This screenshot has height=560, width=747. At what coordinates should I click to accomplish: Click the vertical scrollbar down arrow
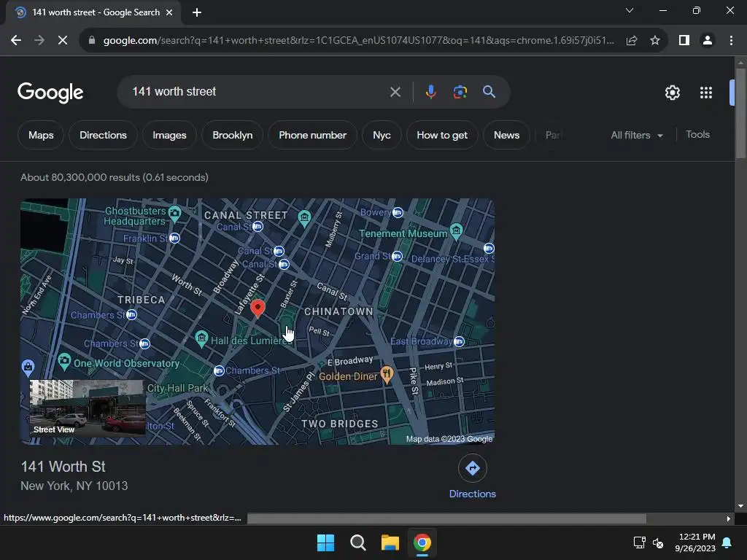coord(740,506)
